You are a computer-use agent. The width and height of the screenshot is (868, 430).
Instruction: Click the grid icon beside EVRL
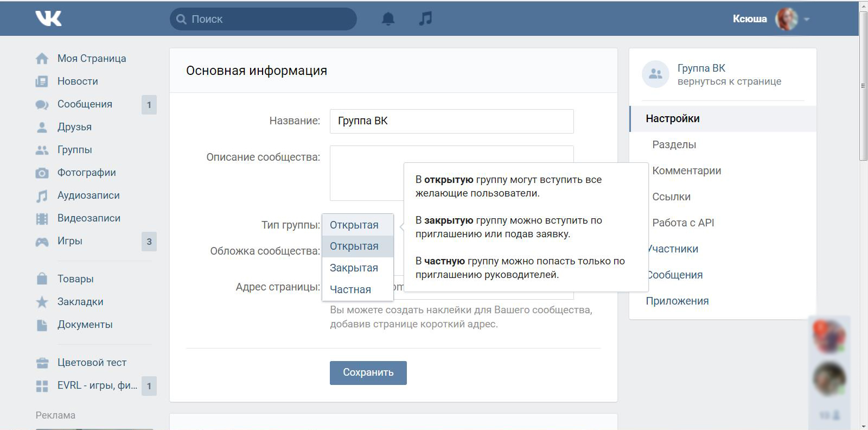click(42, 386)
